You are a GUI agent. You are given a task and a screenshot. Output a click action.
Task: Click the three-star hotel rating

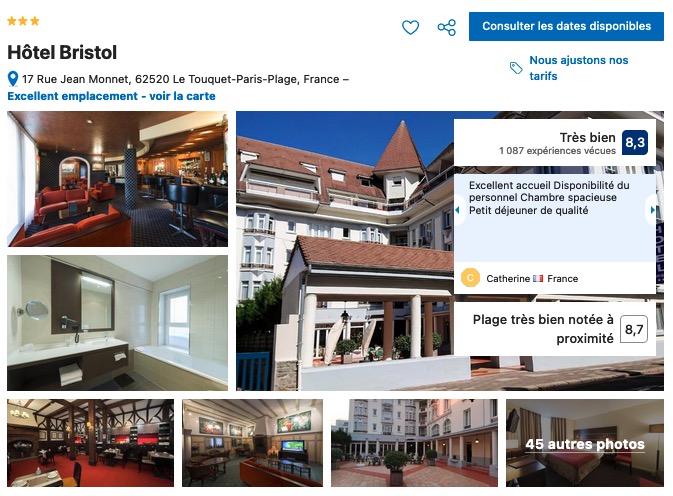23,21
